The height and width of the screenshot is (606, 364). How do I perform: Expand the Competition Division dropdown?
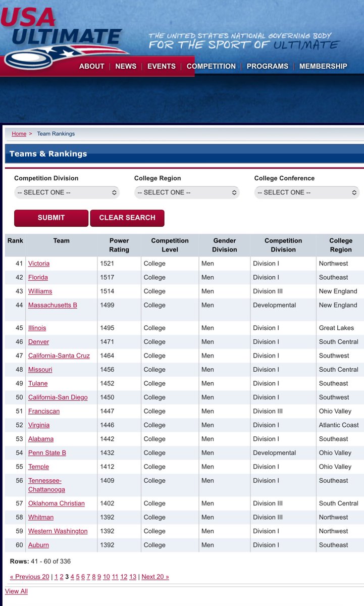click(67, 192)
